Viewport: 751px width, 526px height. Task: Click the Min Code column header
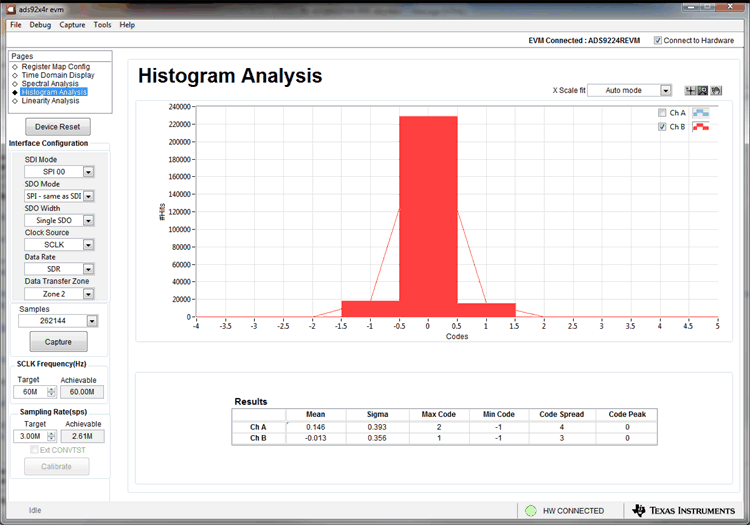[x=499, y=414]
